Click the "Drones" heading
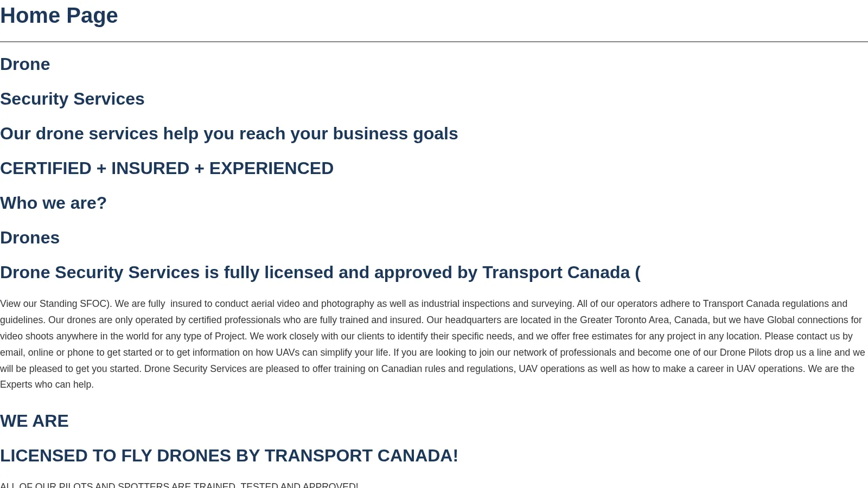The image size is (868, 488). (30, 237)
